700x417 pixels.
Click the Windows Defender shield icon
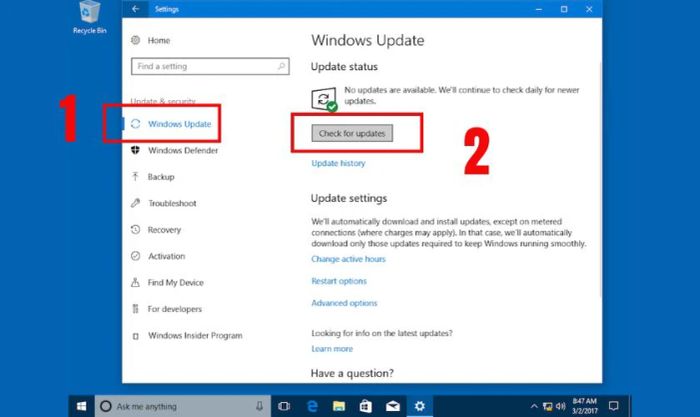click(135, 150)
